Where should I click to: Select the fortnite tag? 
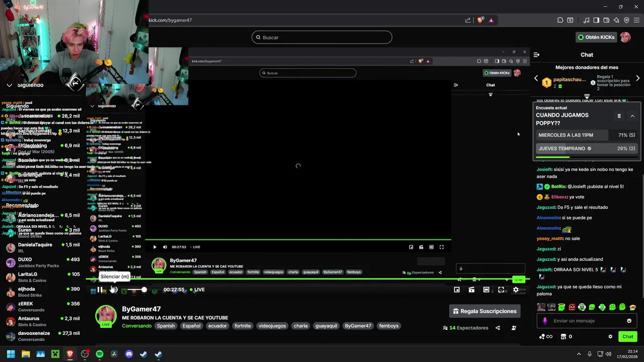pos(243,326)
